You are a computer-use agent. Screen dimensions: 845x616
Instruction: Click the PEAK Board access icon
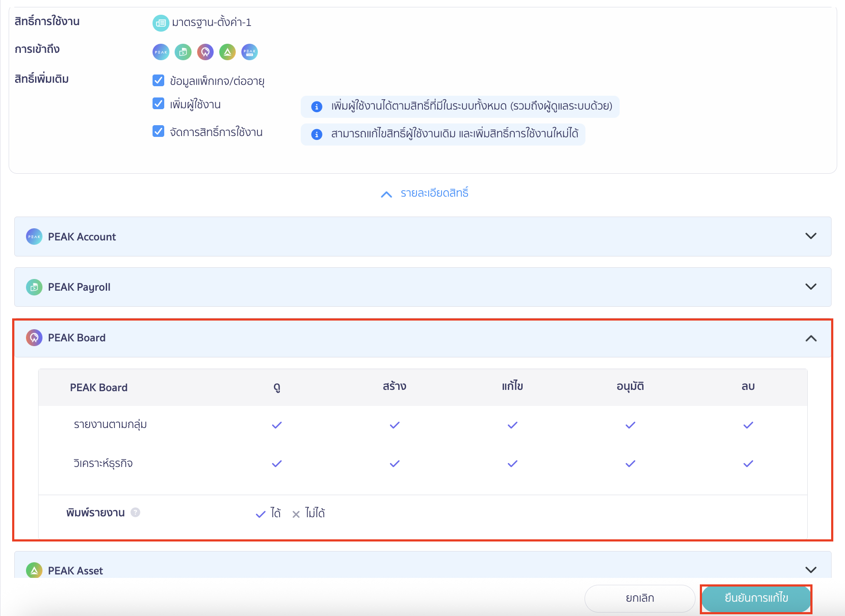click(x=205, y=52)
